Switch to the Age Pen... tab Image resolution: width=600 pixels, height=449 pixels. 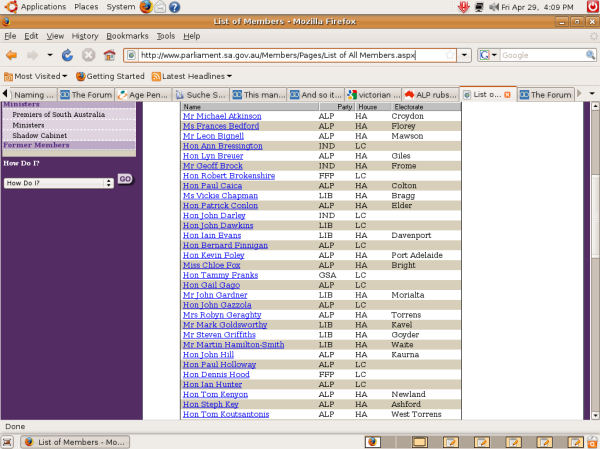143,95
